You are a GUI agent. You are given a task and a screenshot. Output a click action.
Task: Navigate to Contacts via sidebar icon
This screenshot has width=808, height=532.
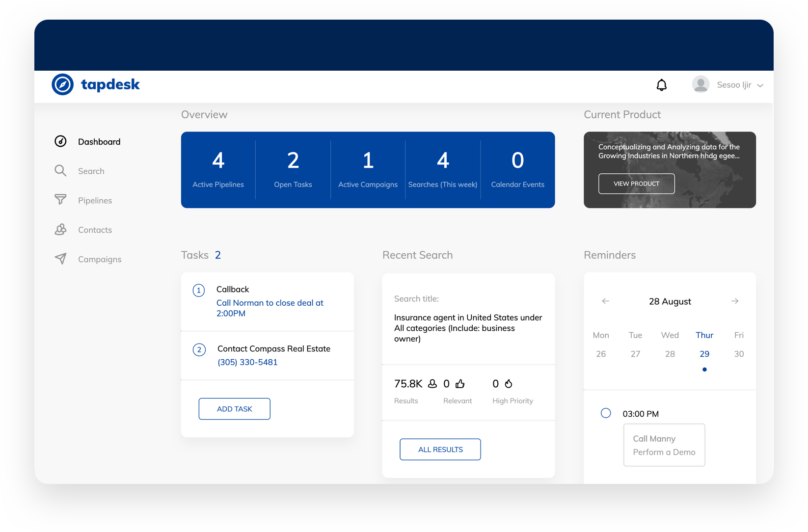coord(60,230)
